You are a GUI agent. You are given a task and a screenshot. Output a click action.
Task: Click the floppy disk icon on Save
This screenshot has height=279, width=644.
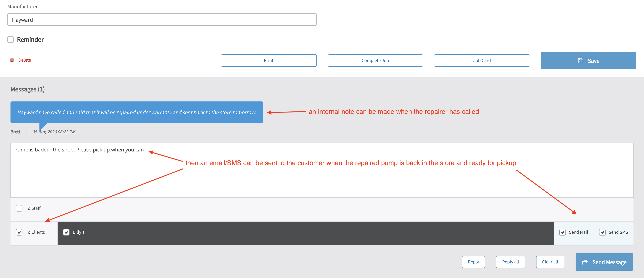[x=580, y=61]
